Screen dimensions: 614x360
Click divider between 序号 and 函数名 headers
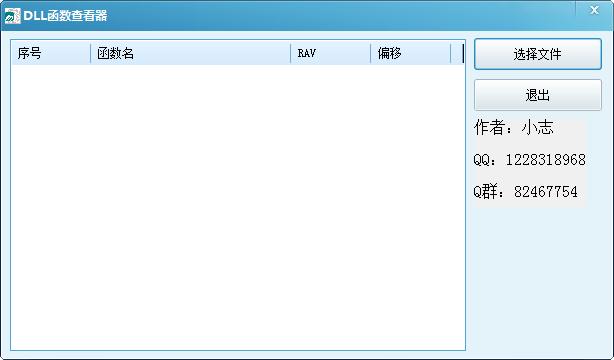(90, 53)
